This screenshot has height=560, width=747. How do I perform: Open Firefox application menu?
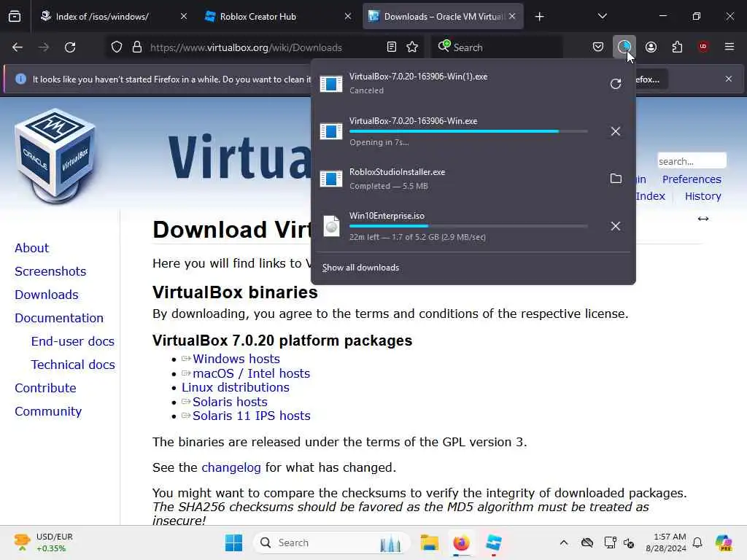(729, 47)
